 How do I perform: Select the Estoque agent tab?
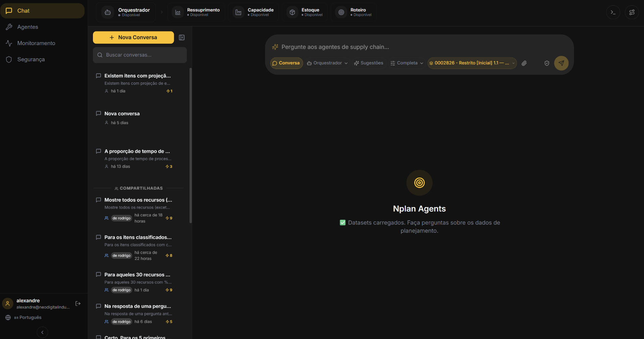click(x=305, y=12)
